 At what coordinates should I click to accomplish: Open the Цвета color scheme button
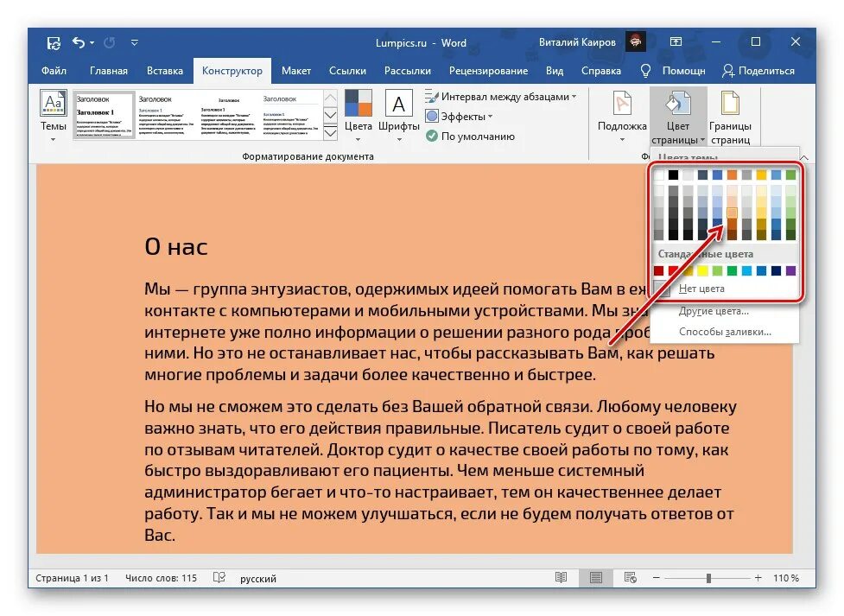358,116
